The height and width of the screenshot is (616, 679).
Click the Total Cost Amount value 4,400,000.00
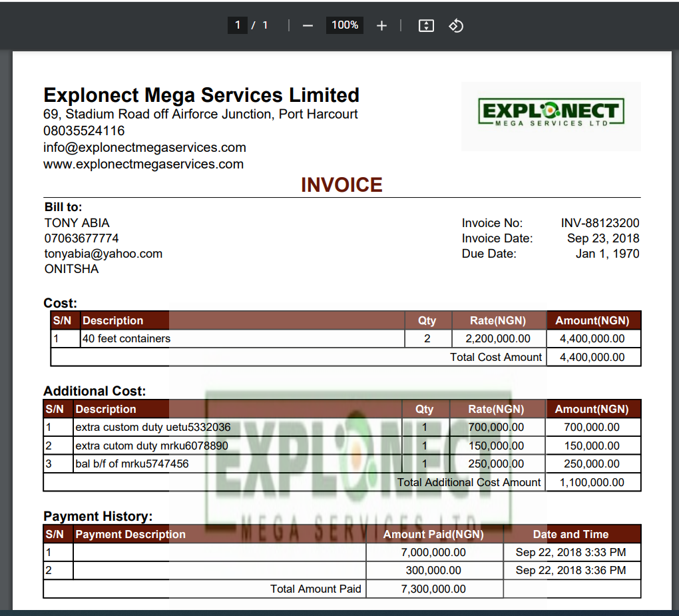[592, 357]
